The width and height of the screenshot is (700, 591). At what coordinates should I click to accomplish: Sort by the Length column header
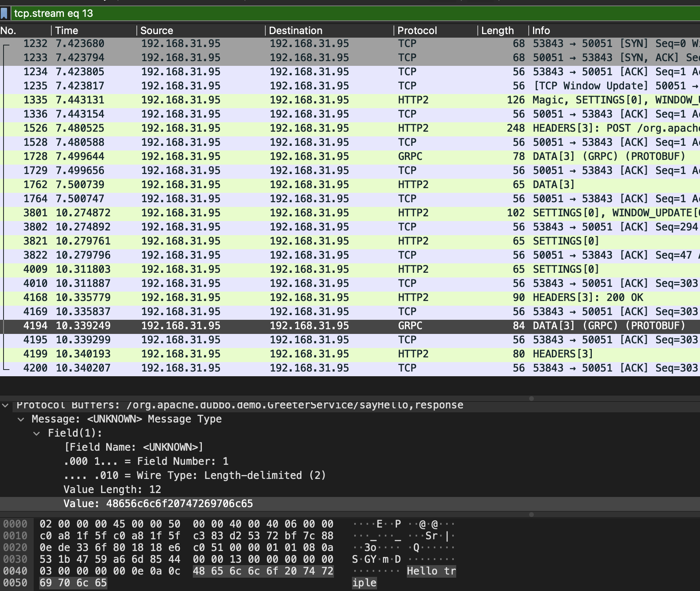pyautogui.click(x=503, y=31)
